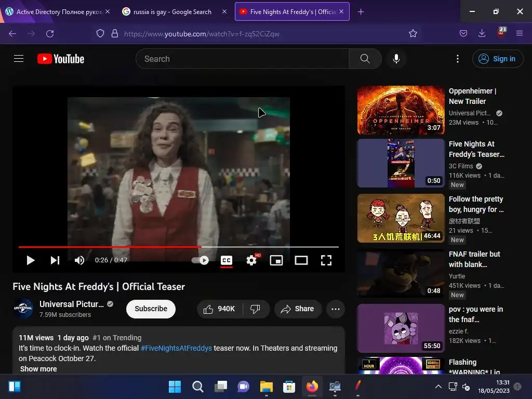
Task: Show hidden system tray icons
Action: click(x=438, y=387)
